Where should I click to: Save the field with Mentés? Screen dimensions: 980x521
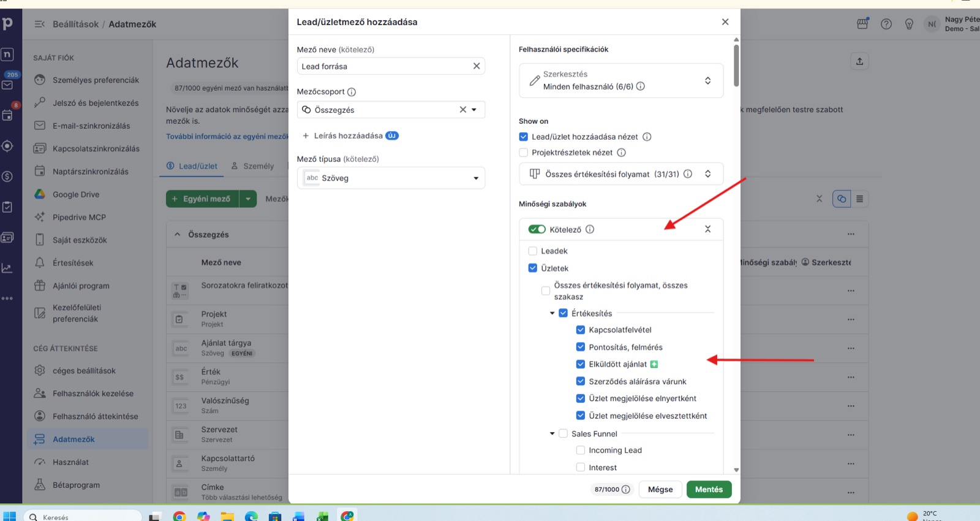709,489
